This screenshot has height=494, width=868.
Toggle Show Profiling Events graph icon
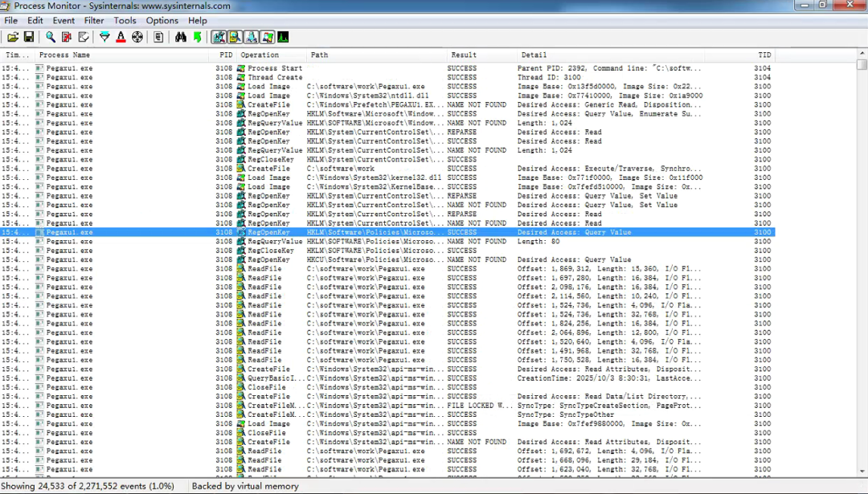coord(283,37)
